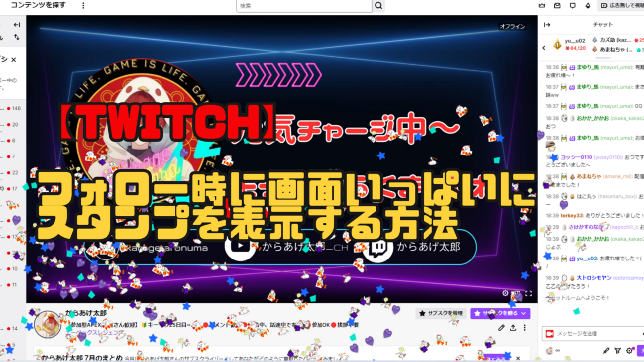Open the notifications inbox envelope icon
This screenshot has height=362, width=644.
pos(557,6)
